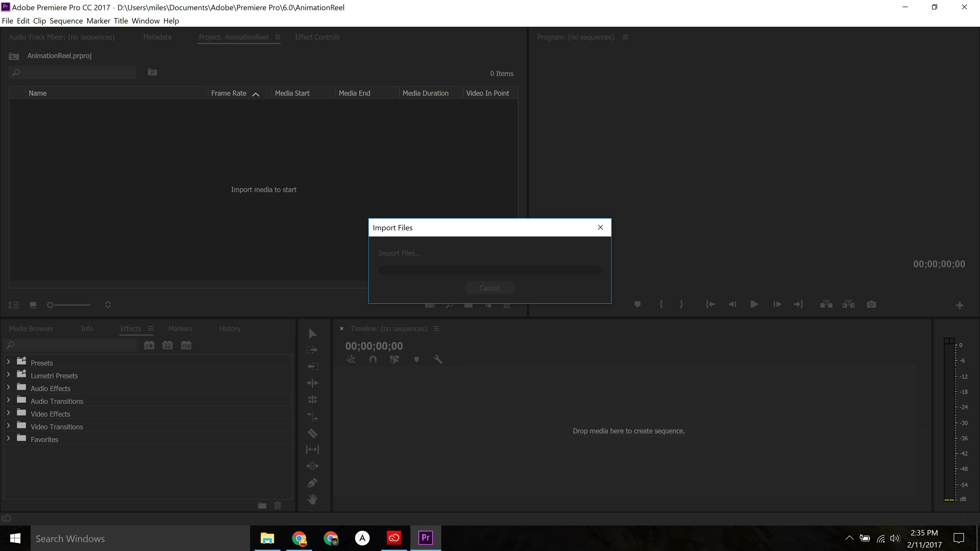This screenshot has height=551, width=980.
Task: Click the Selection tool arrow
Action: [x=312, y=333]
